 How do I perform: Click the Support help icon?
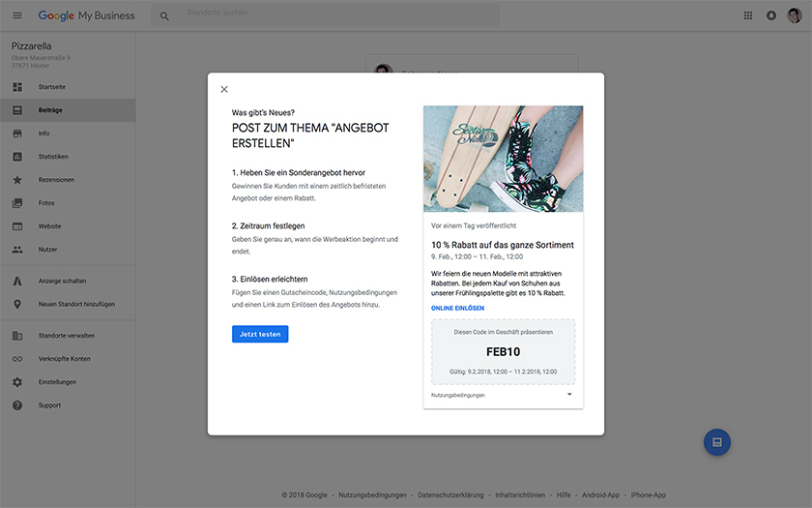click(17, 405)
